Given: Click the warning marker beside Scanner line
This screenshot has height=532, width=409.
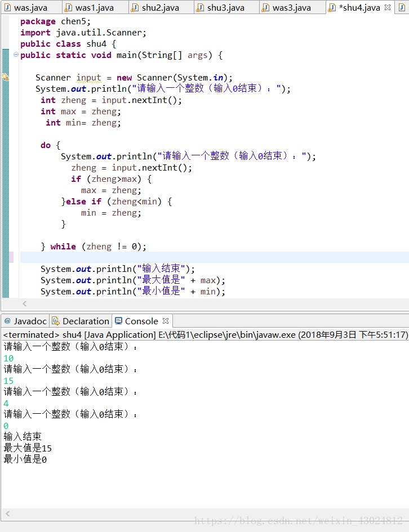Looking at the screenshot, I should [x=6, y=77].
